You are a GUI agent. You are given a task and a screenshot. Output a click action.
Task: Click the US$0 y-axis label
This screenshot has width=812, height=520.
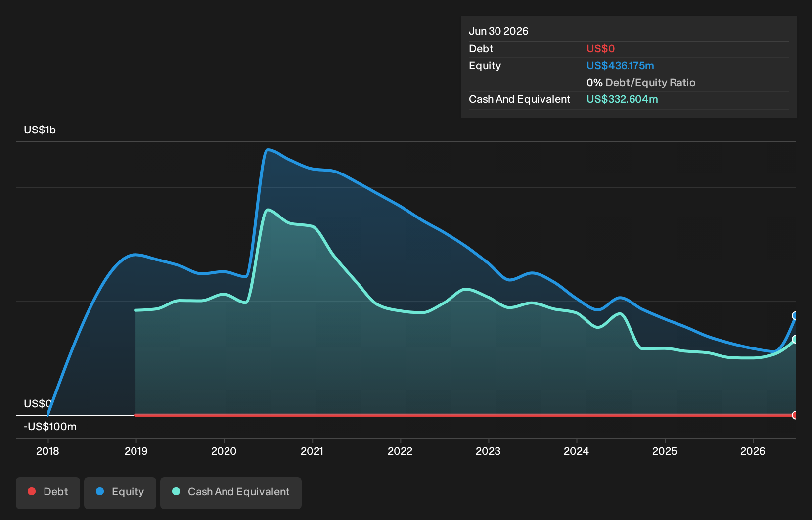[x=38, y=404]
